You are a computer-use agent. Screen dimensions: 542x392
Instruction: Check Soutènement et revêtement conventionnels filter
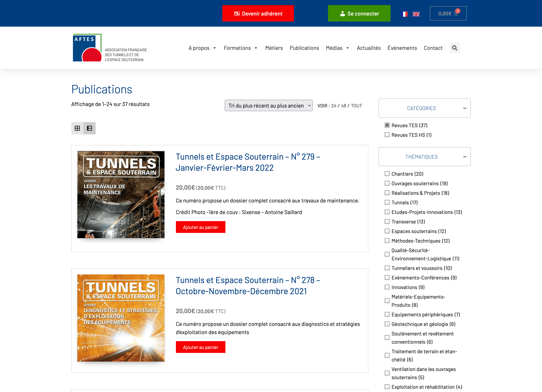387,338
